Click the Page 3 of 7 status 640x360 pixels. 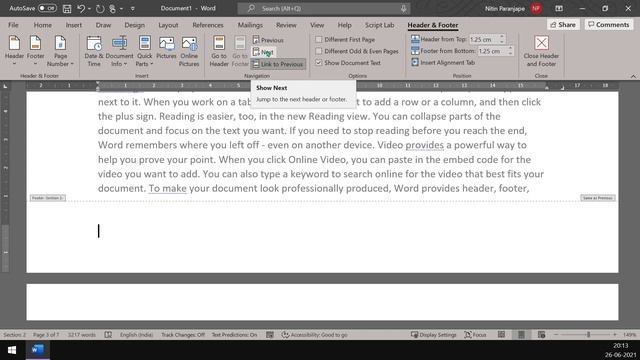pyautogui.click(x=46, y=335)
